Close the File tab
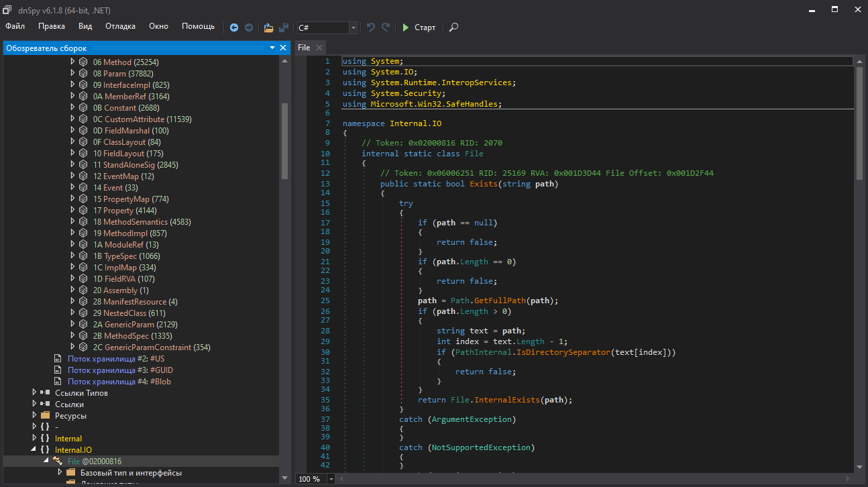 [319, 48]
